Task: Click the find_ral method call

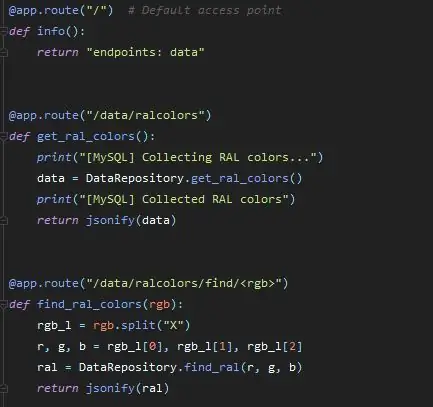Action: click(212, 367)
